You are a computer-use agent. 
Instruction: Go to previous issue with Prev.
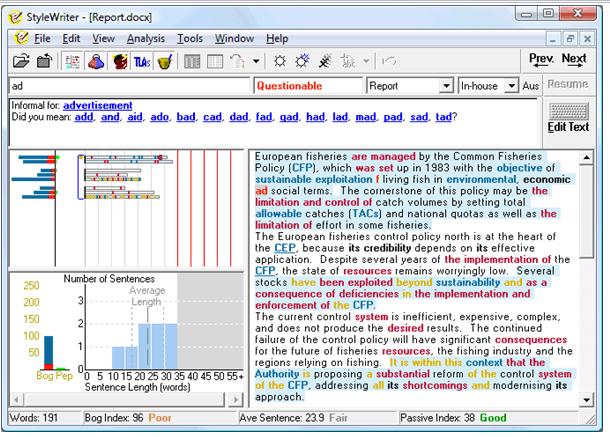541,60
